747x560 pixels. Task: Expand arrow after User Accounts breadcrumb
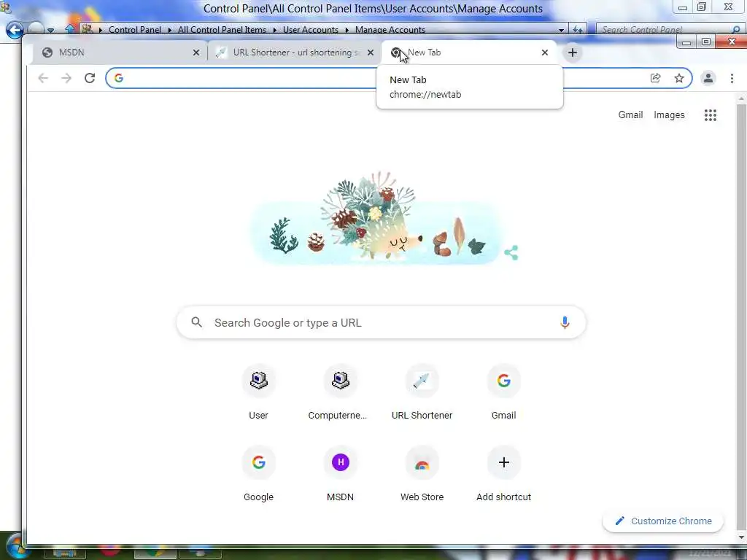[347, 29]
